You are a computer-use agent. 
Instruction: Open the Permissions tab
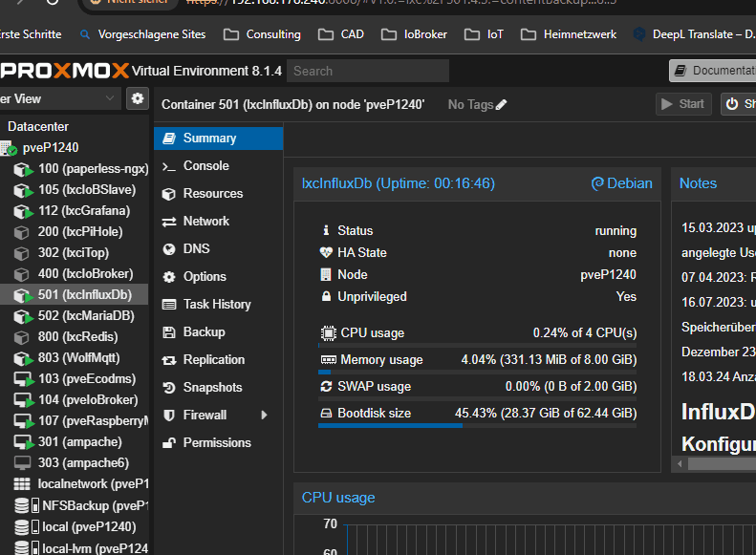coord(219,442)
